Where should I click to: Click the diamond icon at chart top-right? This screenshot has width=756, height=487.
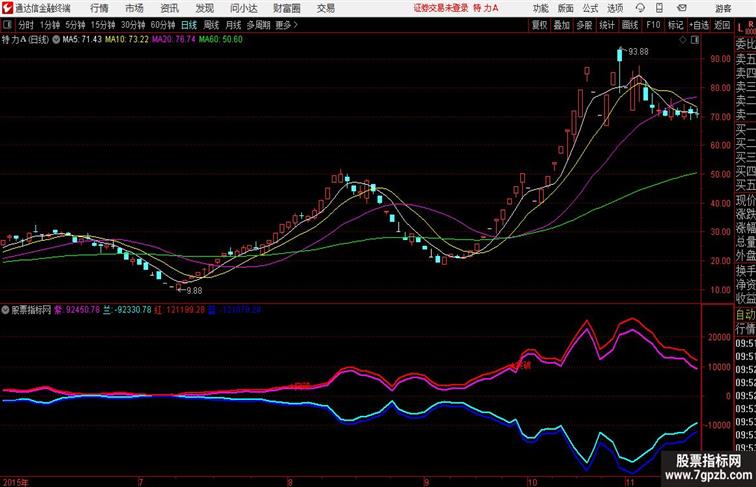click(683, 41)
